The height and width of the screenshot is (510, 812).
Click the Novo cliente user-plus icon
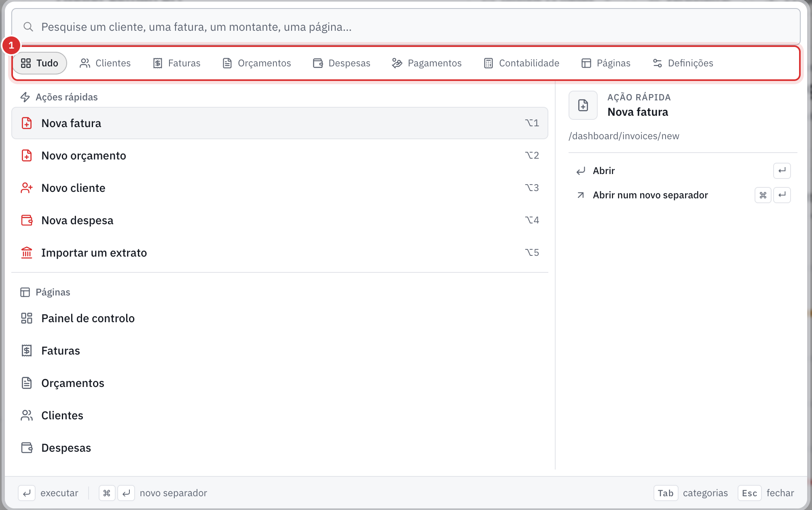(27, 188)
